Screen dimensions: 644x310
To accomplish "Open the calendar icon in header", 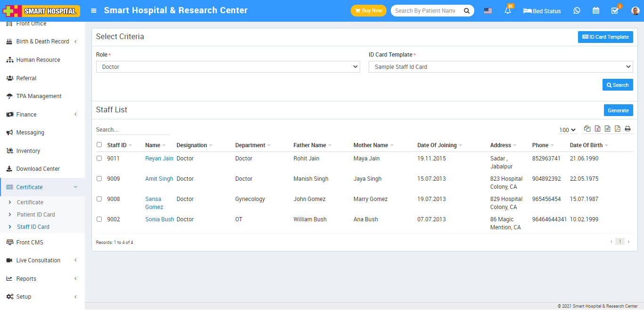I will pos(596,11).
